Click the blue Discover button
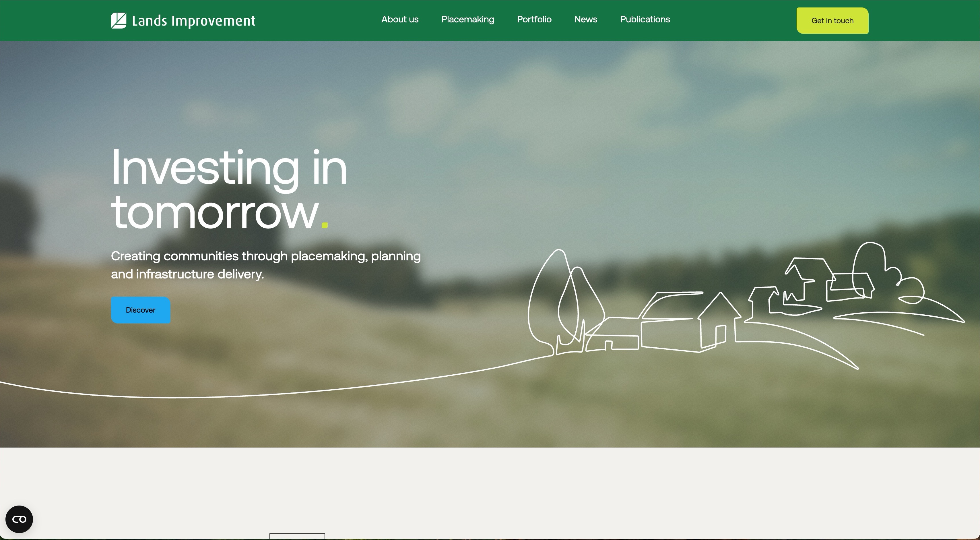 tap(140, 310)
